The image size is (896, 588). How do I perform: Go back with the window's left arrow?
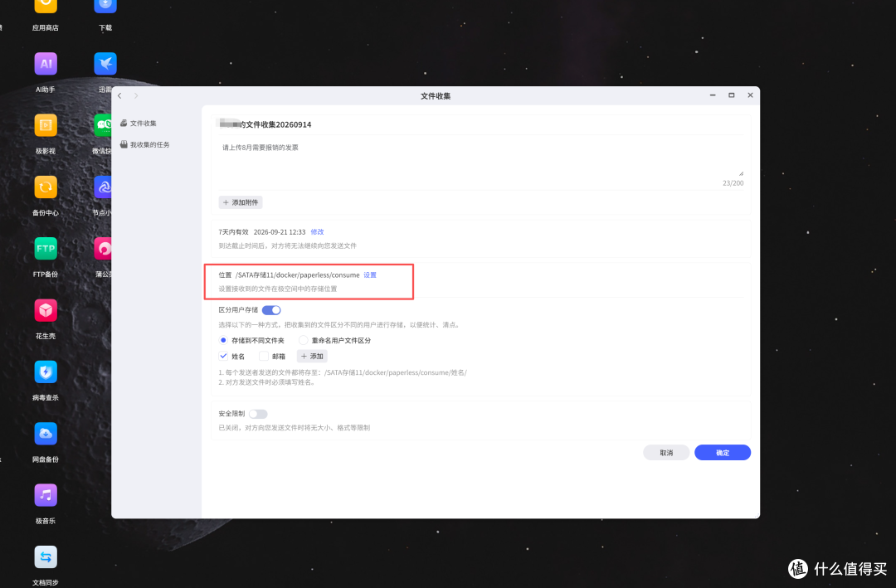click(119, 96)
